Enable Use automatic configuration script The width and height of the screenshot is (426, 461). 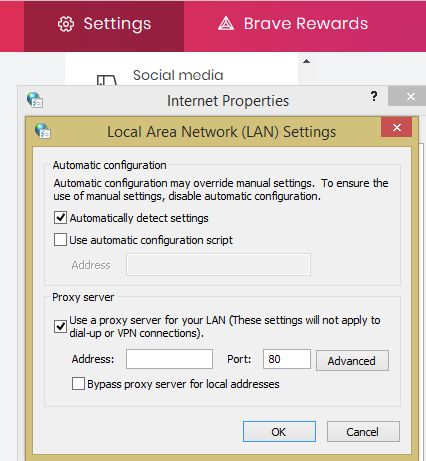(x=60, y=240)
